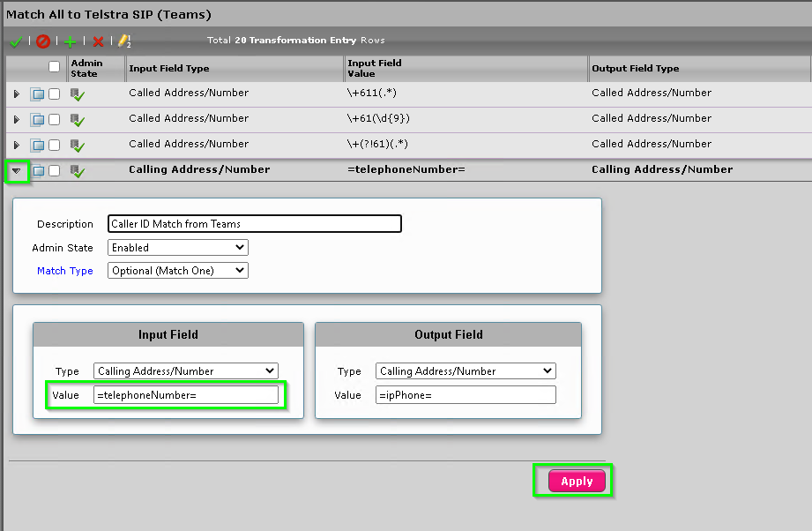
Task: Click Called Address/Number input cell in \+61(\d{9}) row
Action: click(x=189, y=118)
